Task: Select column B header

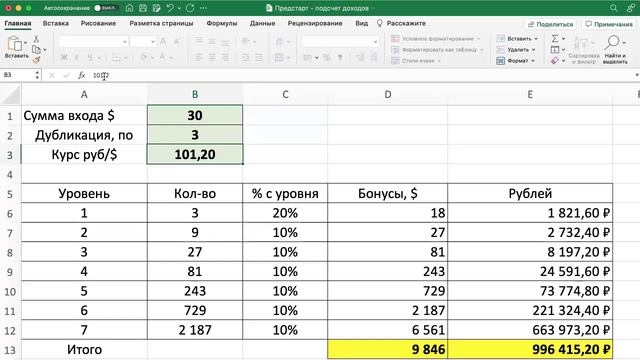Action: click(x=195, y=94)
